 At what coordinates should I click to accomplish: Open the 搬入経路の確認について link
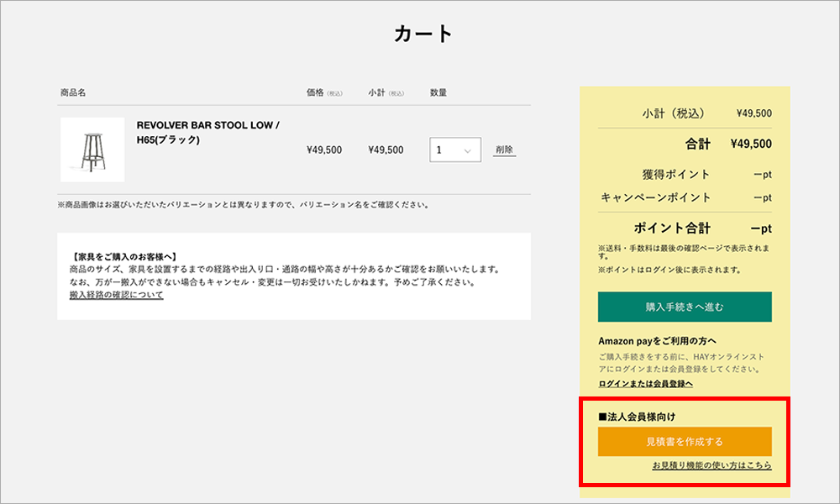117,295
